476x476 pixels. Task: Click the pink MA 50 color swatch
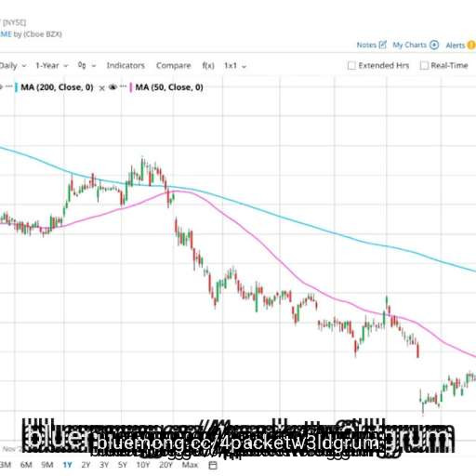point(131,87)
